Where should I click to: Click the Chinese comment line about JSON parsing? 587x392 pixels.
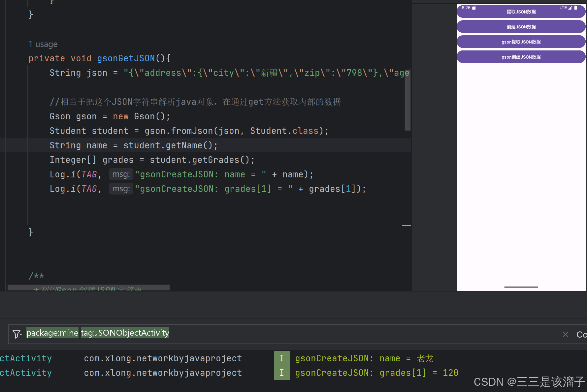[x=195, y=102]
